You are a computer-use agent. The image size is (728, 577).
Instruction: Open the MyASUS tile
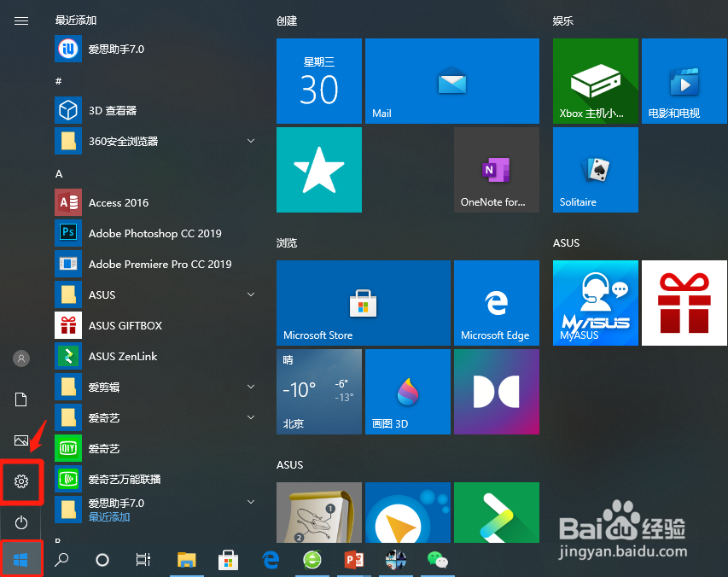point(596,303)
